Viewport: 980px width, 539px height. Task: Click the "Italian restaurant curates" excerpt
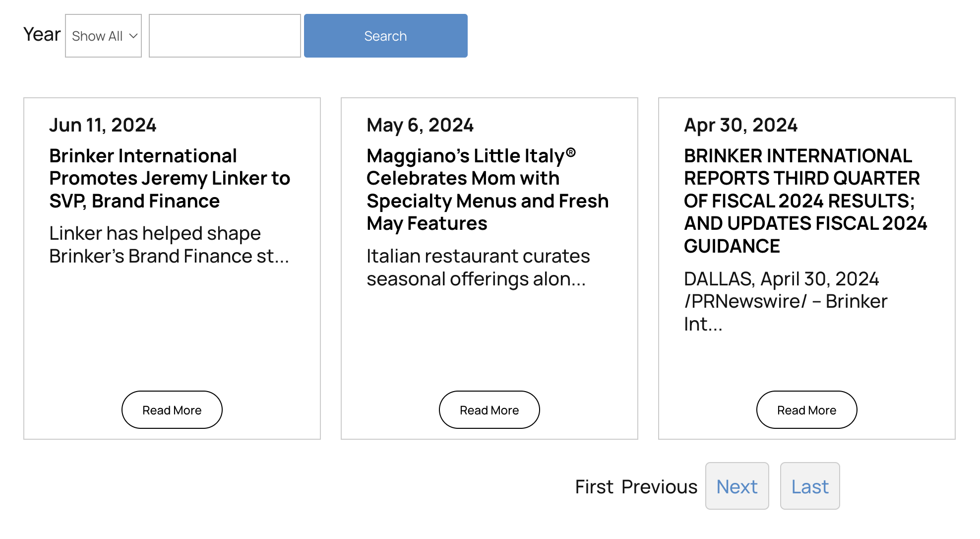tap(478, 268)
